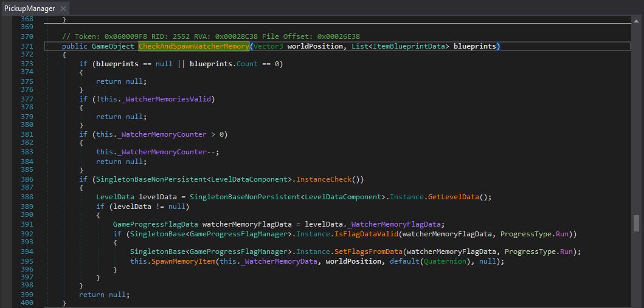This screenshot has width=644, height=308.
Task: Click the scrollbar up arrow
Action: click(637, 20)
